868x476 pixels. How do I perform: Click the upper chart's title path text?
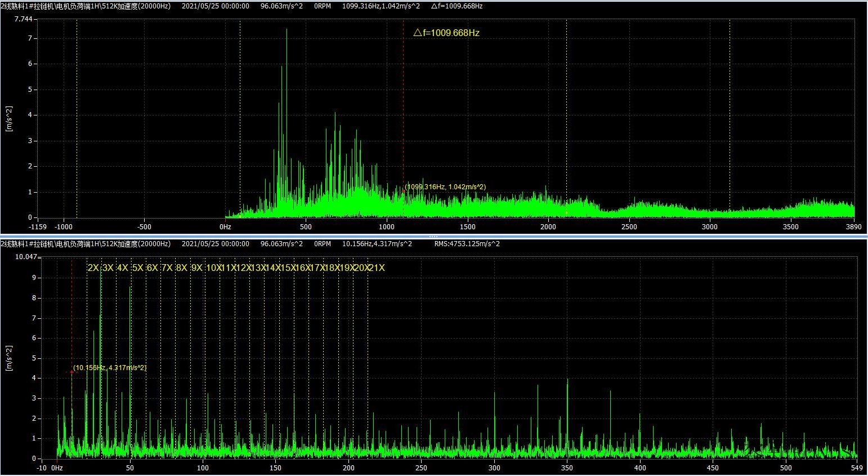click(85, 6)
